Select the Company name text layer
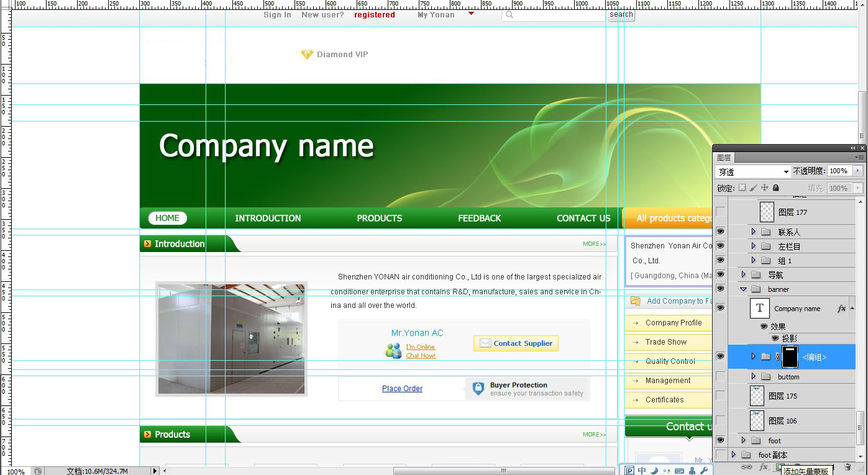The width and height of the screenshot is (868, 475). pos(797,309)
